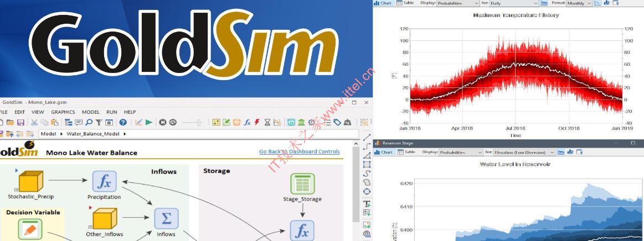Image resolution: width=644 pixels, height=241 pixels.
Task: Insert an Event (red lightning) element
Action: tap(257, 122)
